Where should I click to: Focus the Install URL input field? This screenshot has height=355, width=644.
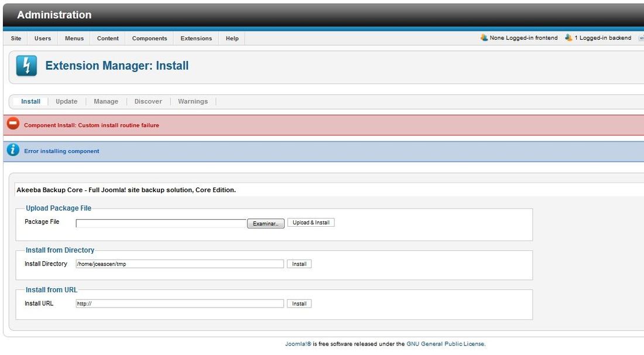(x=180, y=303)
